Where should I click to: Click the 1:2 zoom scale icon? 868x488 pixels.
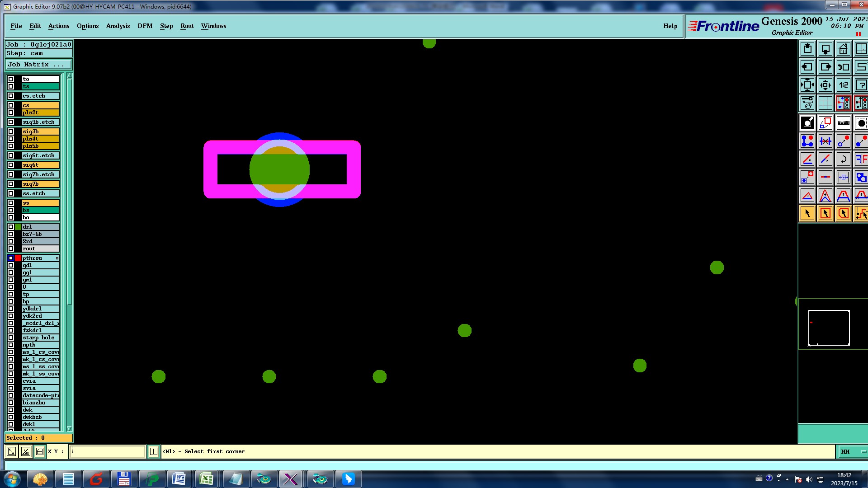(843, 85)
